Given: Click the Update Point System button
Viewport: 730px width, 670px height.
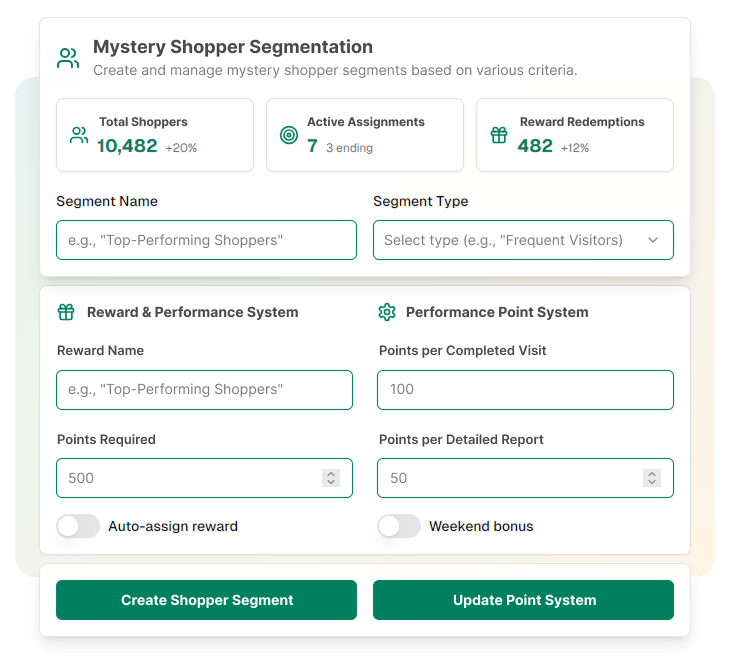Looking at the screenshot, I should (x=523, y=600).
